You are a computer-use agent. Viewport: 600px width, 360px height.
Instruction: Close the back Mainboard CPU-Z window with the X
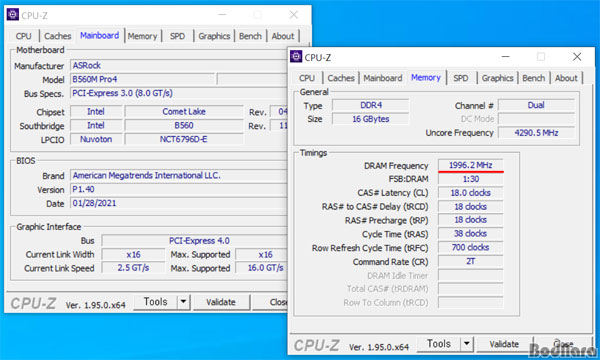[293, 15]
